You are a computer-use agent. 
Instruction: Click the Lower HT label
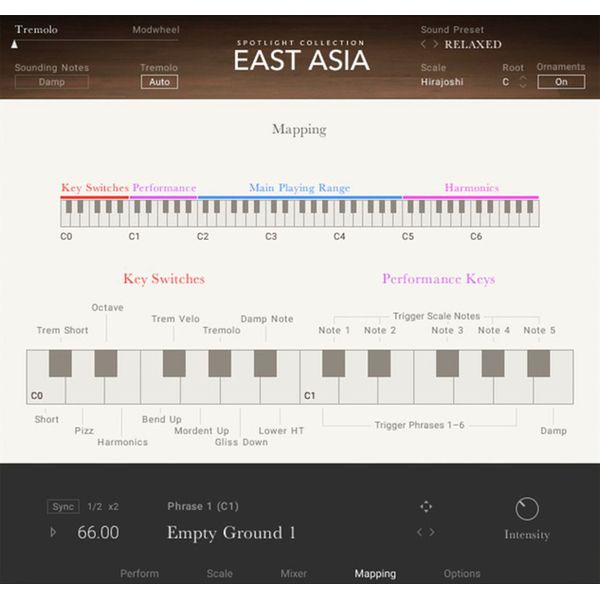click(x=281, y=431)
